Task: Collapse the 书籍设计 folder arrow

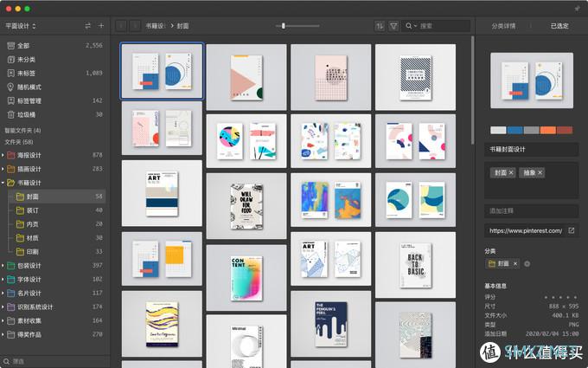Action: click(x=3, y=183)
